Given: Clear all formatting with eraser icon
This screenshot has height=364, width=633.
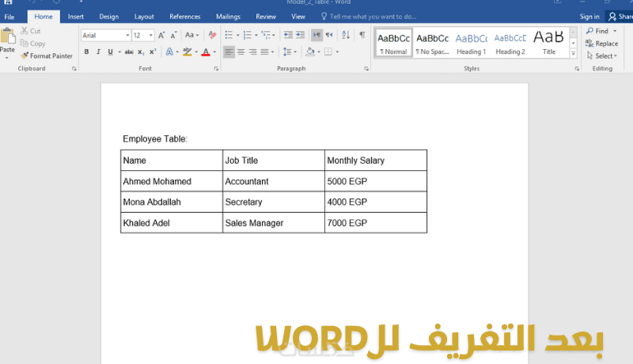Looking at the screenshot, I should coord(212,35).
